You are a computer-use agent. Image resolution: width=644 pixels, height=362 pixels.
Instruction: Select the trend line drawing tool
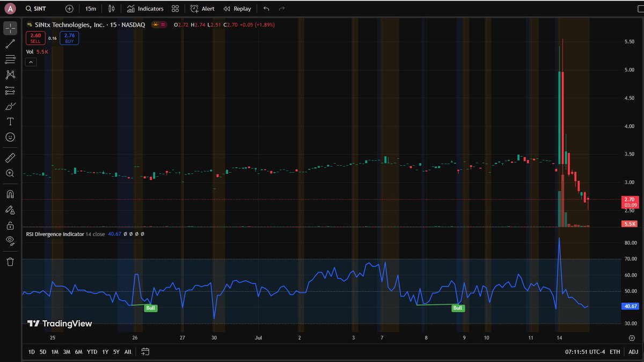(10, 43)
